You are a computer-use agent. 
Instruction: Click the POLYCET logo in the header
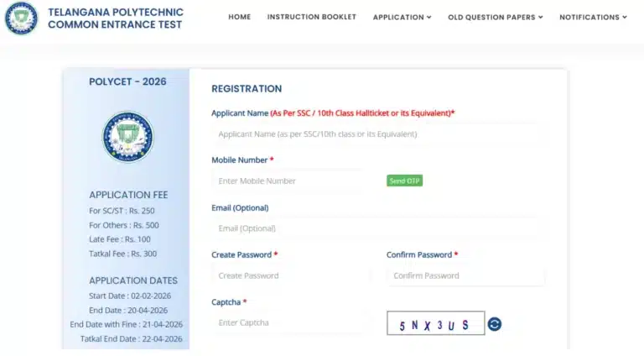click(21, 18)
